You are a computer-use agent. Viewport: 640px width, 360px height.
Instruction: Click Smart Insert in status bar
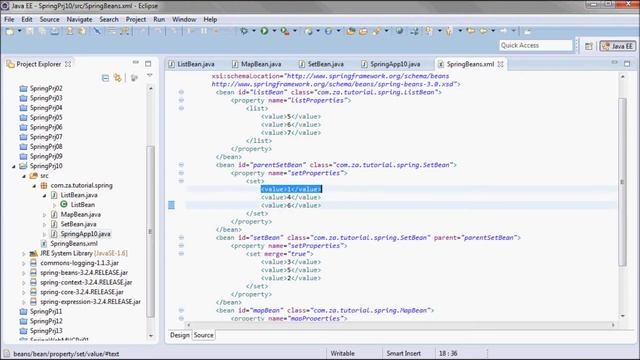pyautogui.click(x=403, y=353)
